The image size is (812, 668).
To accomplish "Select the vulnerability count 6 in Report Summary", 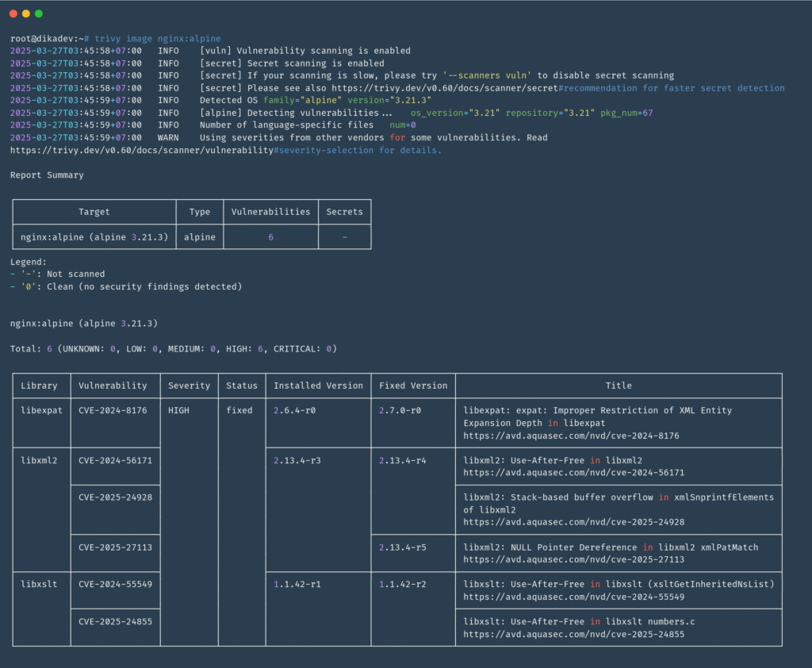I will [270, 236].
